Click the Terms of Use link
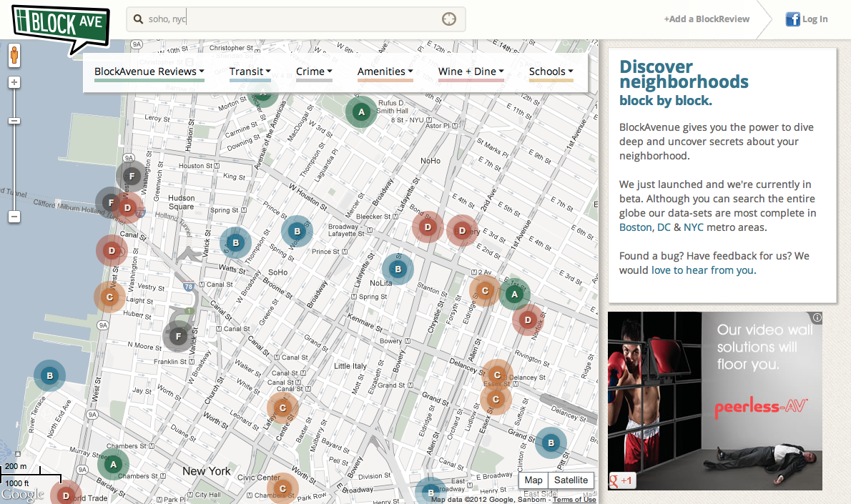The height and width of the screenshot is (504, 851). [x=574, y=500]
